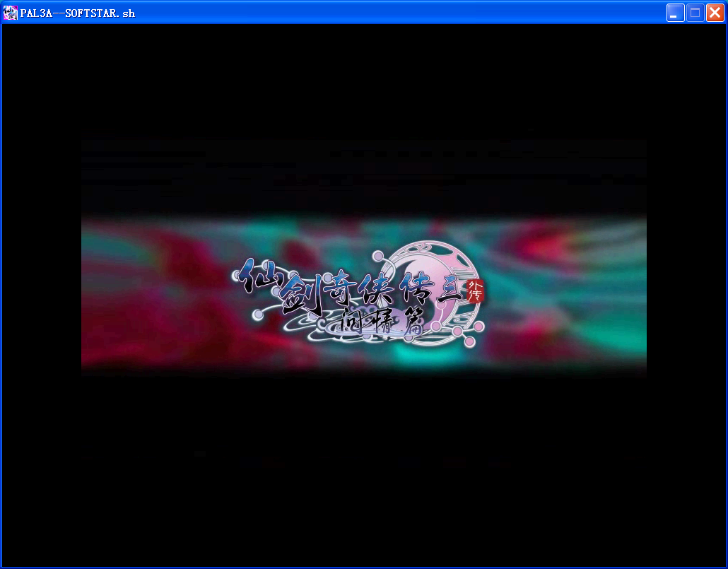This screenshot has height=569, width=728.
Task: Click the PAL3A application icon in title bar
Action: [x=10, y=13]
